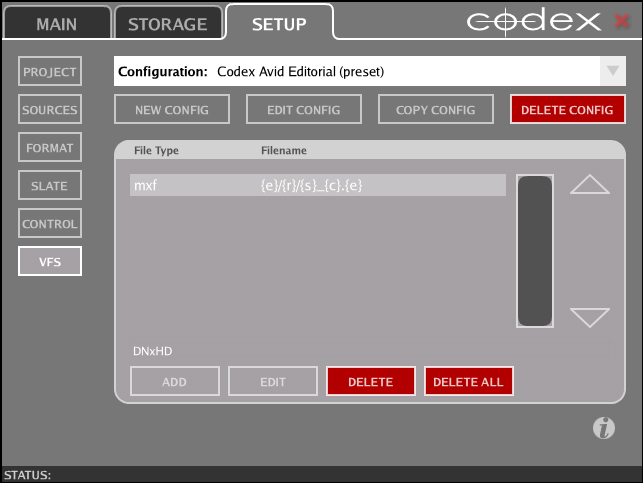The height and width of the screenshot is (483, 643).
Task: Click COPY CONFIG button
Action: [x=436, y=109]
